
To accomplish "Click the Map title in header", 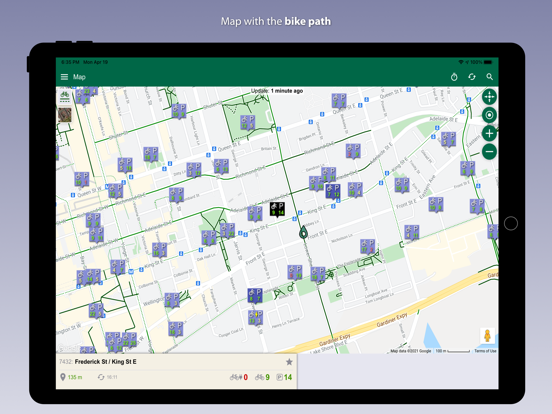I will point(79,77).
